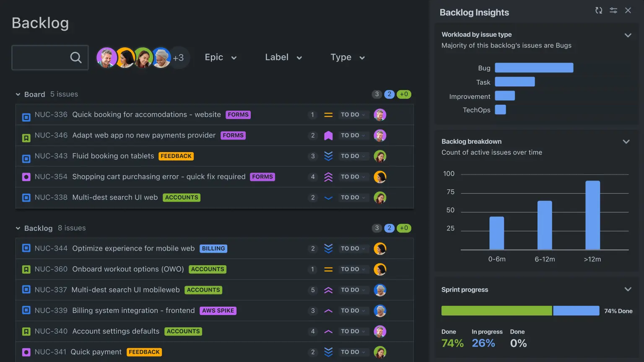This screenshot has height=362, width=644.
Task: Open the insights settings sliders icon
Action: [613, 10]
